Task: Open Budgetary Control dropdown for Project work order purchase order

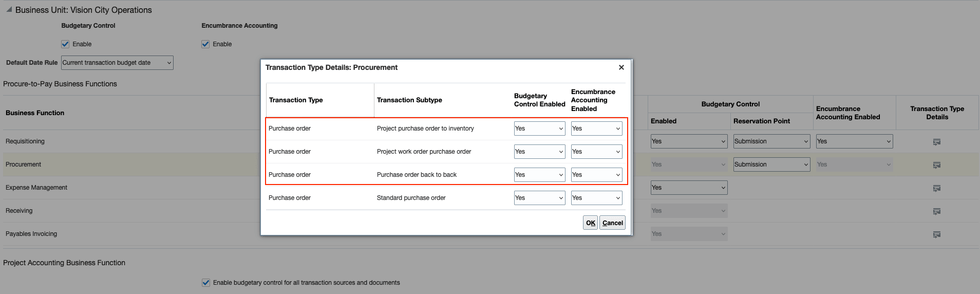Action: point(539,152)
